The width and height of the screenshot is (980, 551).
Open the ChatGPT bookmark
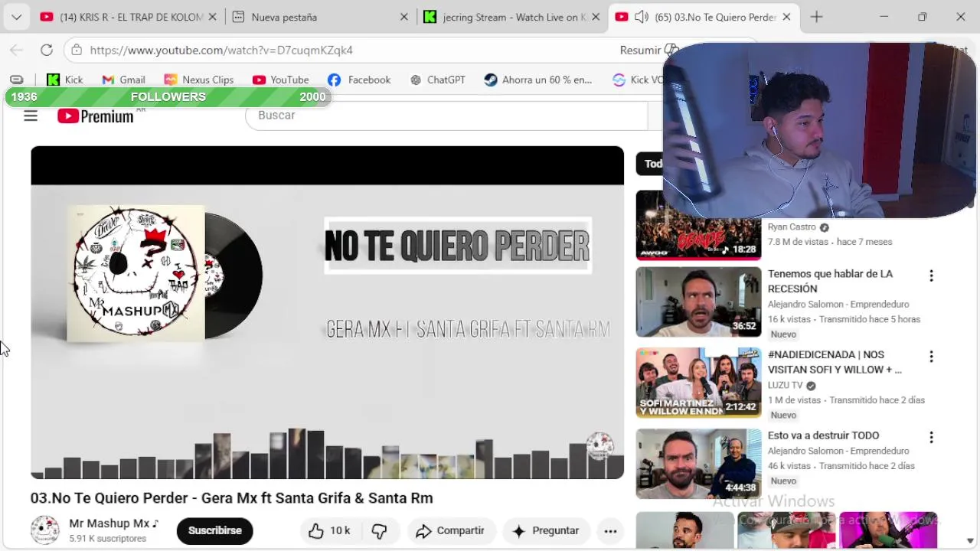pyautogui.click(x=438, y=80)
